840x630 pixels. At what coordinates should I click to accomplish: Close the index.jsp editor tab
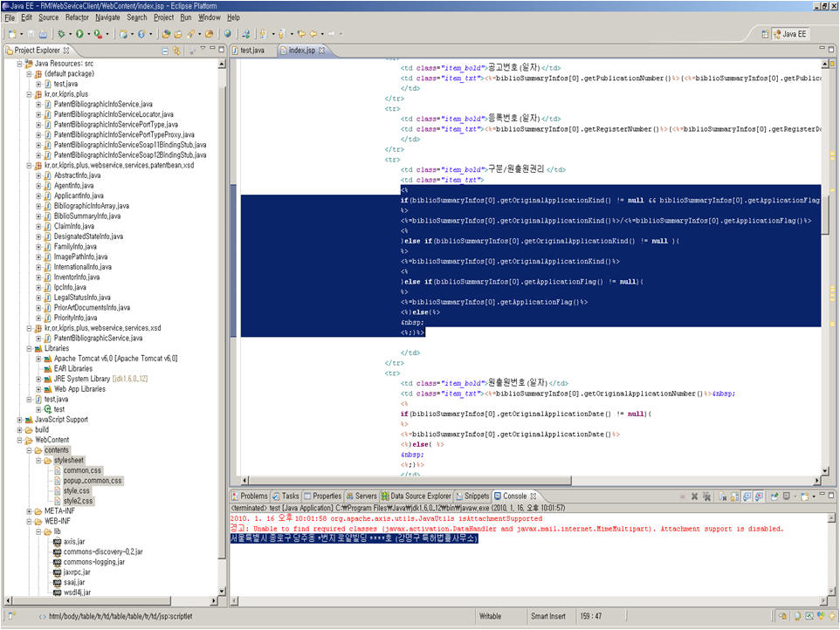pos(322,51)
